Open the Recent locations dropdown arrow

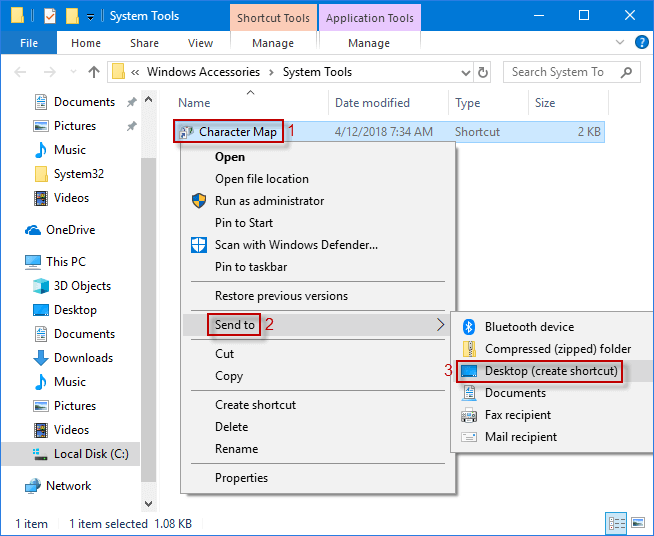click(73, 72)
